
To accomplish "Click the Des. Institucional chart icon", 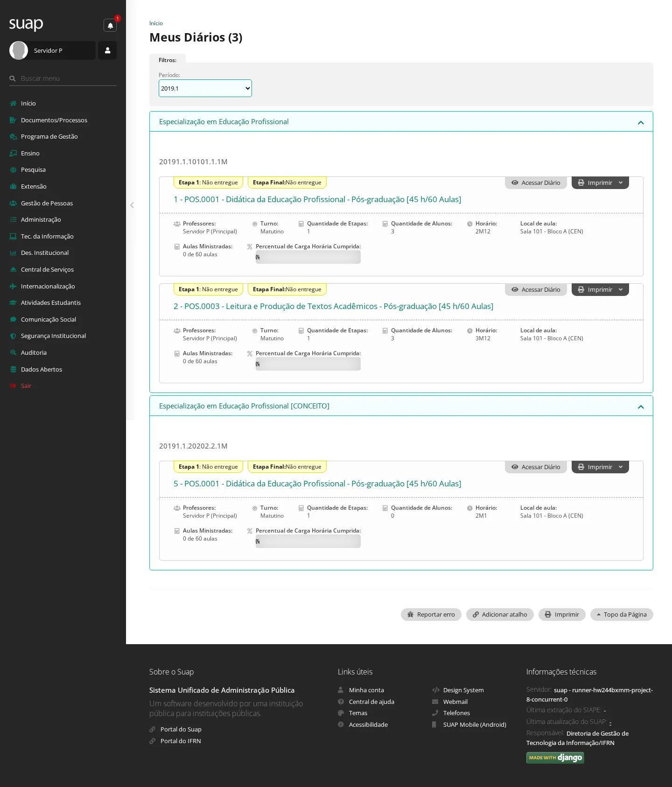I will (13, 253).
